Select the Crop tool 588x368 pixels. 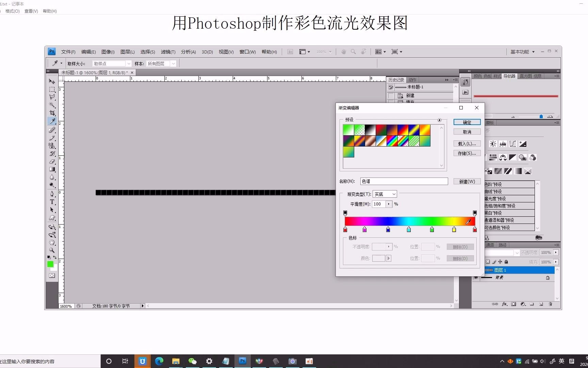[52, 113]
